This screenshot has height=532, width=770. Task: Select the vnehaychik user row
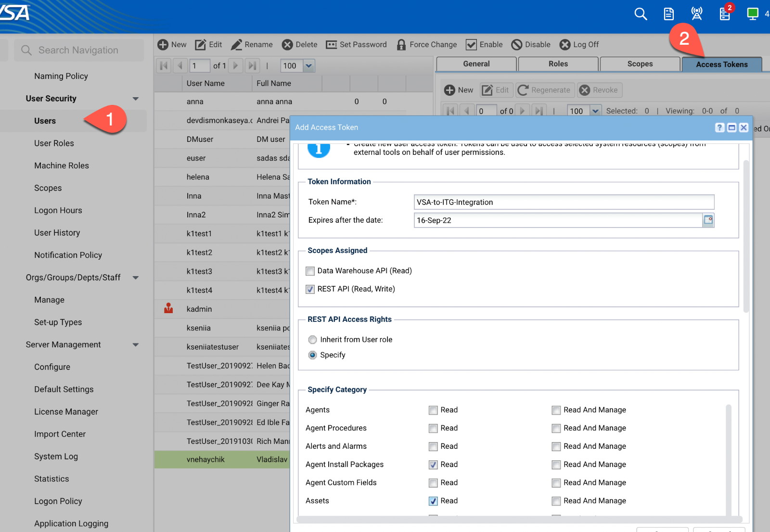(x=222, y=459)
